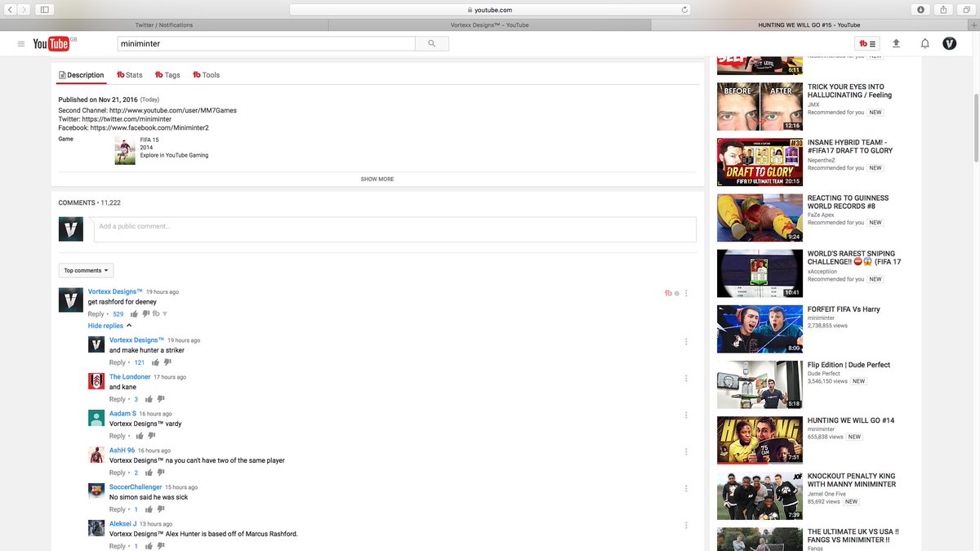
Task: Open SoccerChallenger's channel name
Action: point(136,487)
